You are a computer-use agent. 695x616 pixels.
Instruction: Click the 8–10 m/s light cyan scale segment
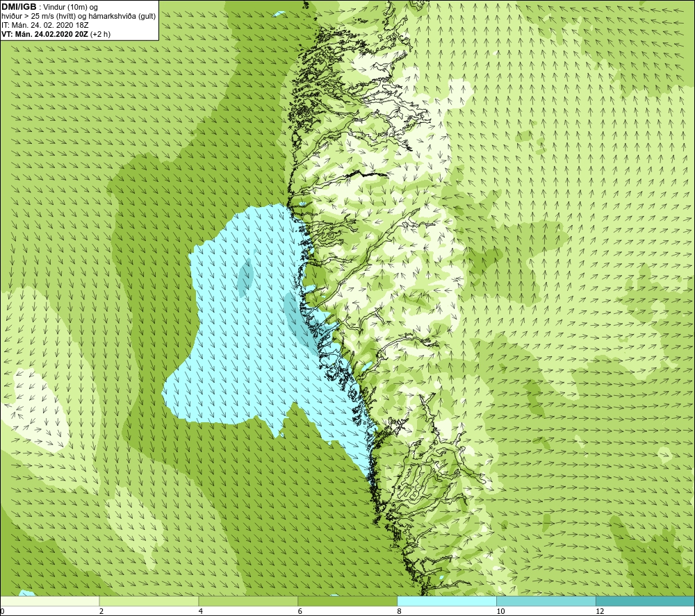(x=447, y=601)
